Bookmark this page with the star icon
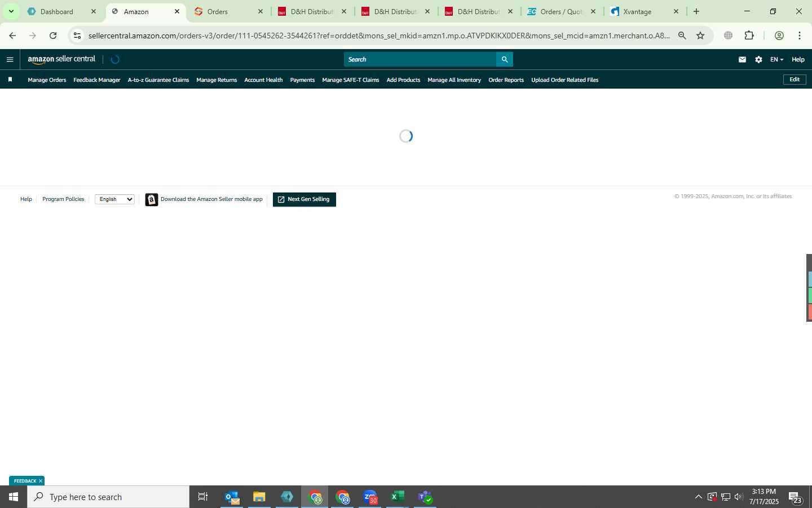The height and width of the screenshot is (508, 812). tap(700, 36)
